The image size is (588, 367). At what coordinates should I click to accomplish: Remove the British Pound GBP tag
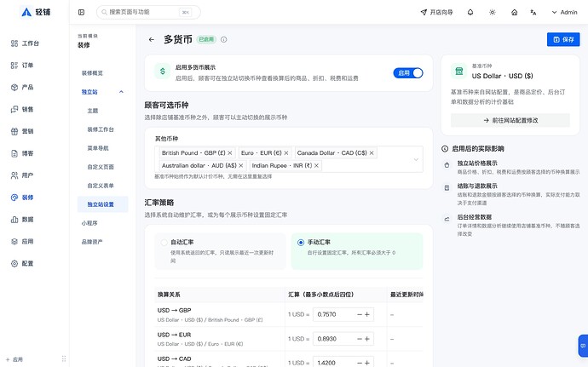[x=230, y=153]
